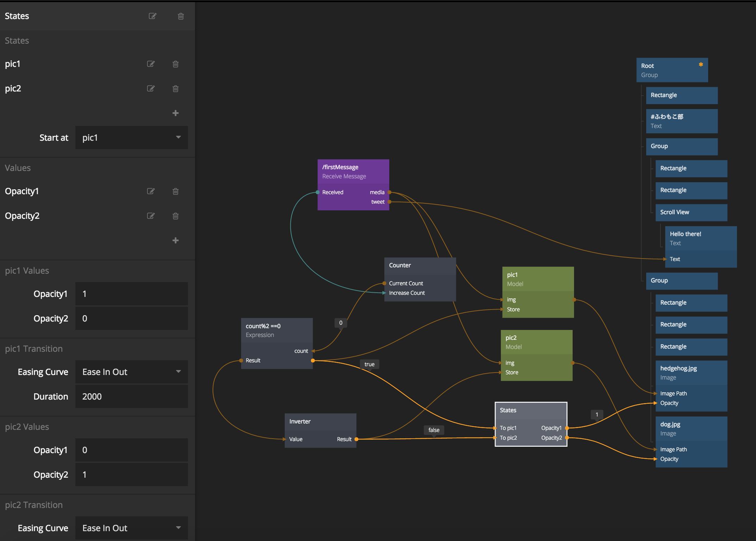
Task: Click the edit icon beside pic1 state
Action: pos(151,64)
